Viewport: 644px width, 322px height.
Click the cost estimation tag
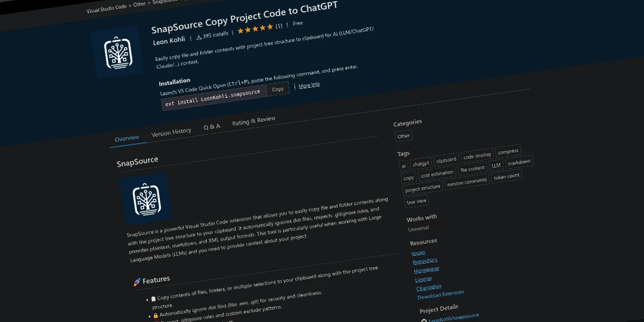(x=437, y=174)
